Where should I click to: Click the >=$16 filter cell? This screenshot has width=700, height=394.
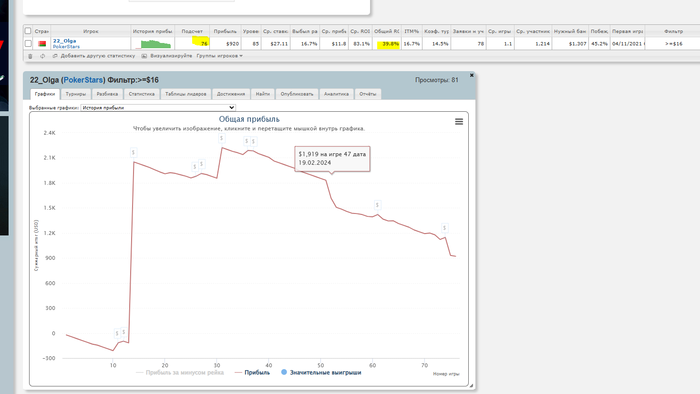[x=673, y=43]
